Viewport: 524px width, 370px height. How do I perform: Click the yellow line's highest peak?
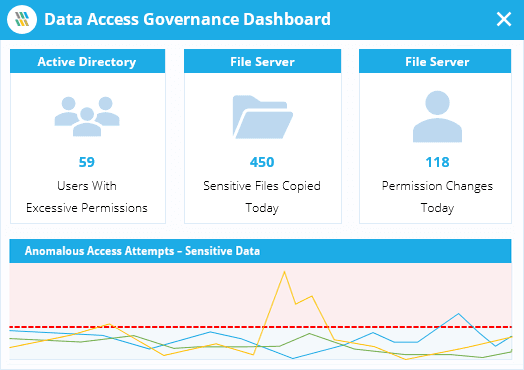(x=284, y=272)
